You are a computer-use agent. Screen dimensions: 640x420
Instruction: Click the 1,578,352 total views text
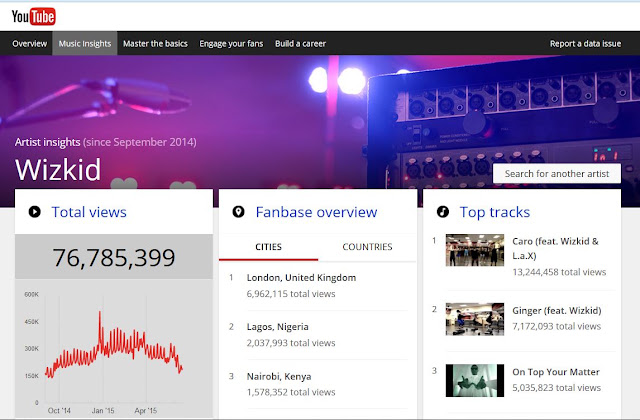click(291, 392)
